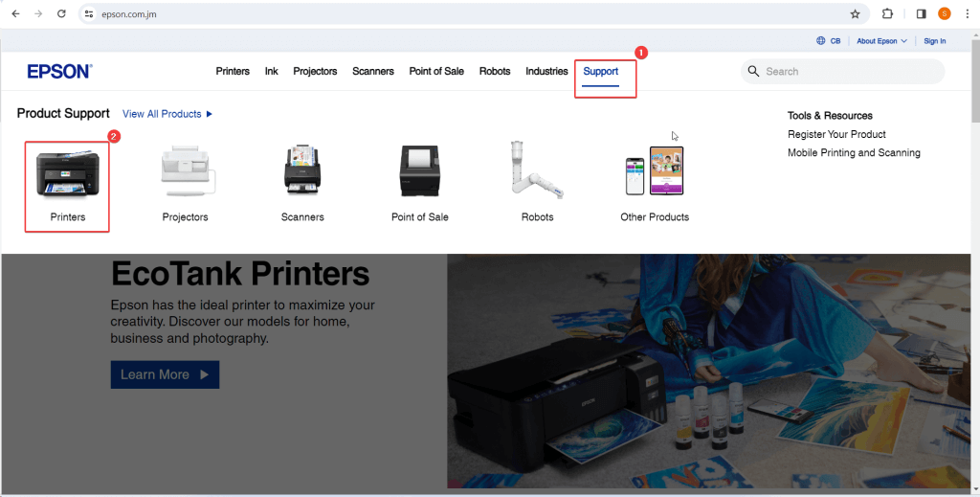Open the browser extensions puzzle icon
This screenshot has width=980, height=497.
[887, 13]
